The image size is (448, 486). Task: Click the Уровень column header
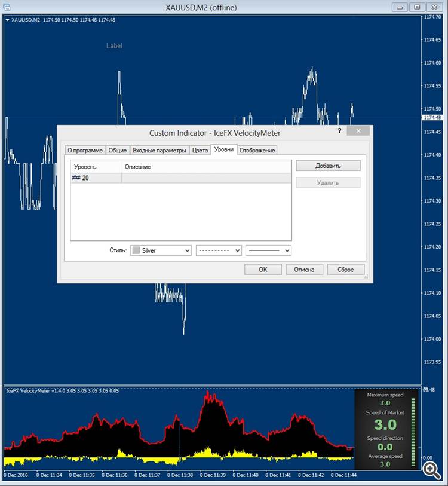click(x=96, y=167)
